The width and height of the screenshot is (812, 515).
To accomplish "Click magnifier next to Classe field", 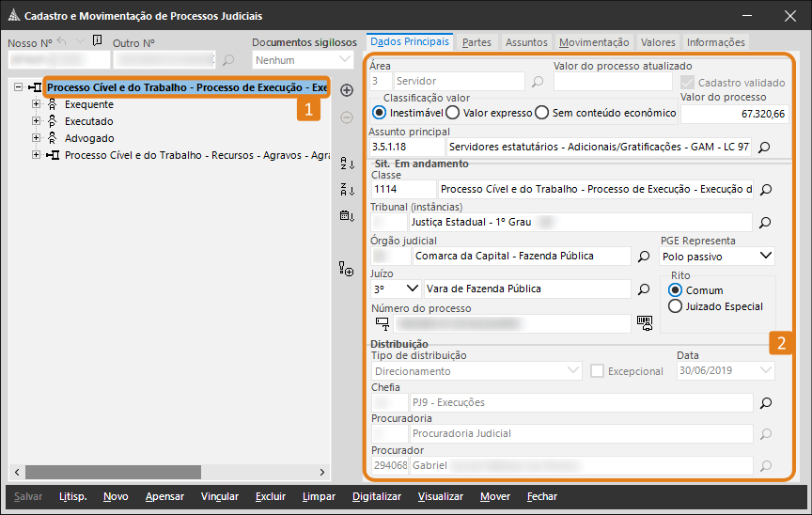I will (765, 190).
